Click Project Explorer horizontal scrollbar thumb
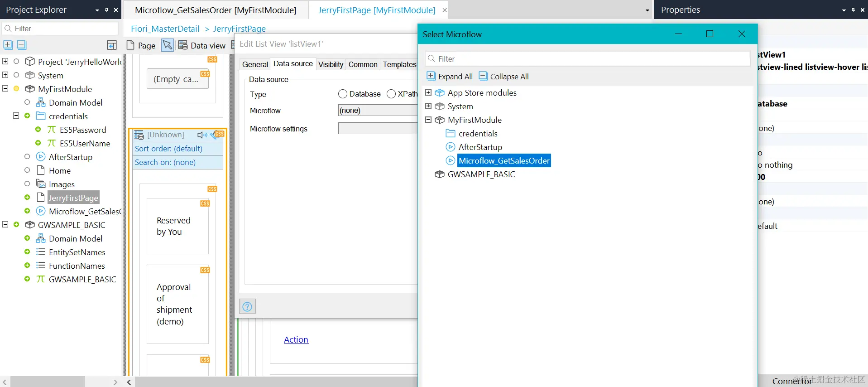Image resolution: width=868 pixels, height=387 pixels. point(48,382)
